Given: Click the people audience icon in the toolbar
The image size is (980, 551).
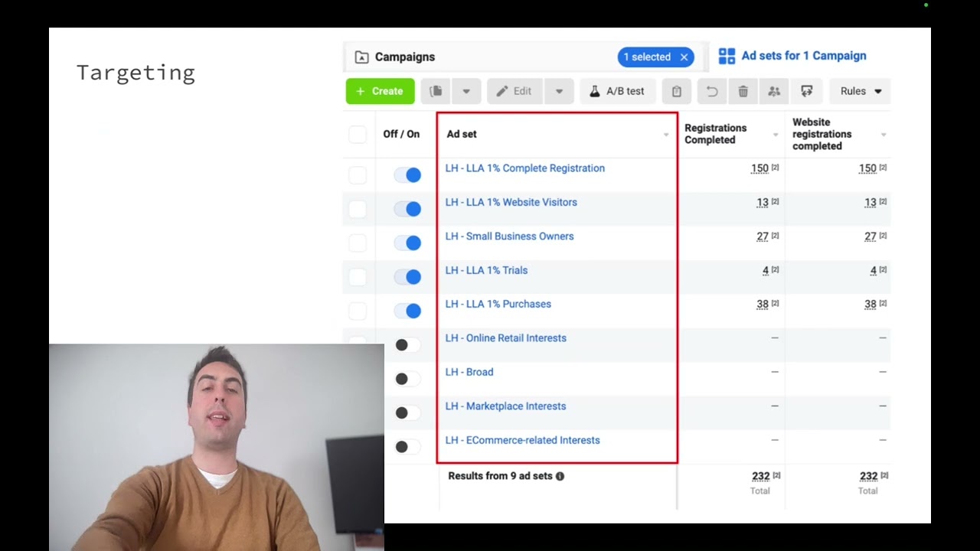Looking at the screenshot, I should [774, 91].
